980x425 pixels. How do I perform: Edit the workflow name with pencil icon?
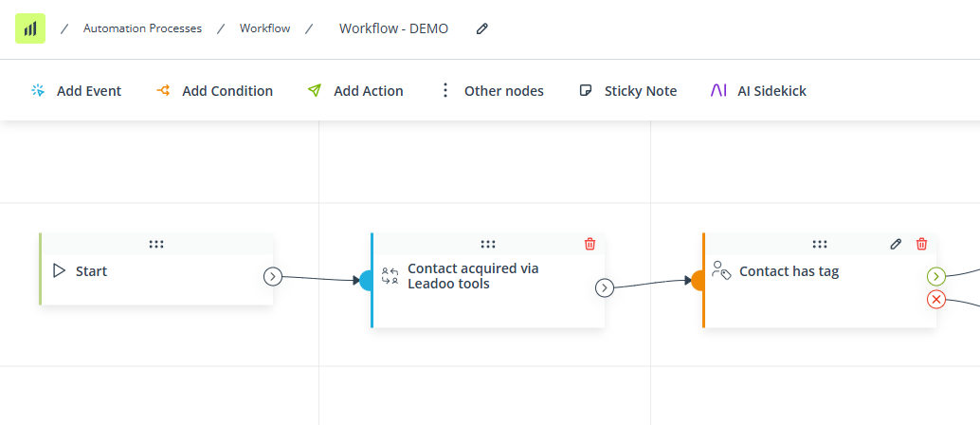click(x=481, y=28)
